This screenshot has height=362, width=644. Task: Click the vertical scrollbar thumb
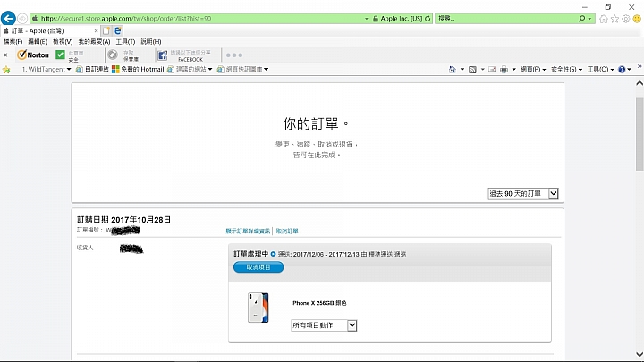coord(640,134)
